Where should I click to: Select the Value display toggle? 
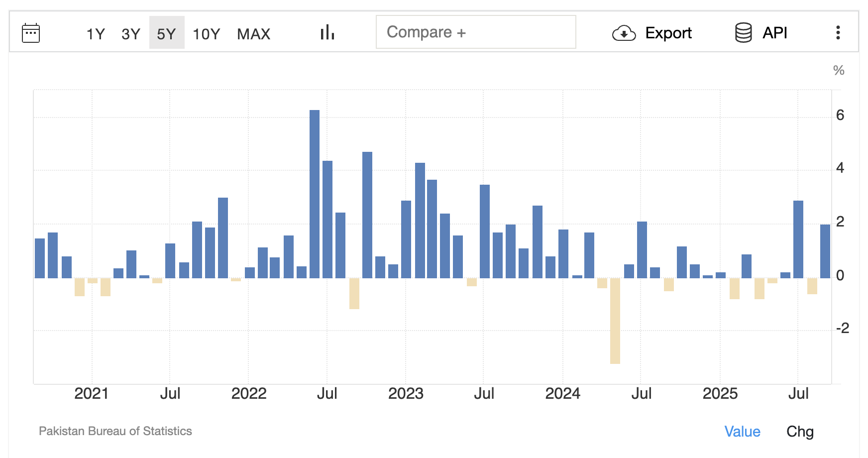coord(742,432)
